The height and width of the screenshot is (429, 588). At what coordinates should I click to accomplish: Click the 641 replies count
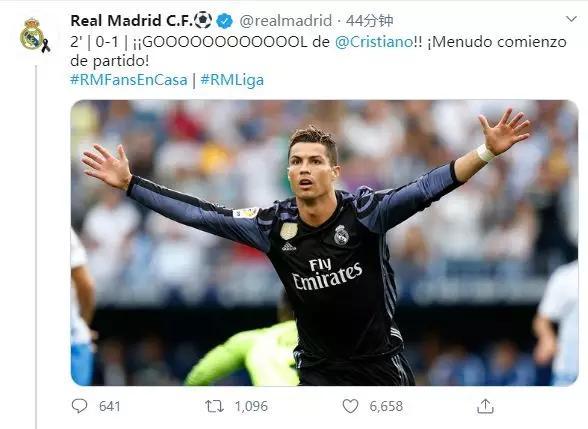click(x=109, y=406)
